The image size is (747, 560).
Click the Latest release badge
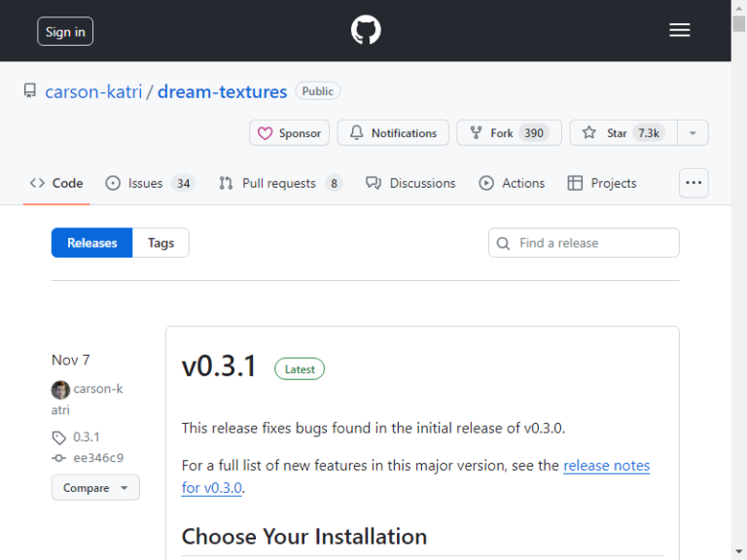[300, 369]
